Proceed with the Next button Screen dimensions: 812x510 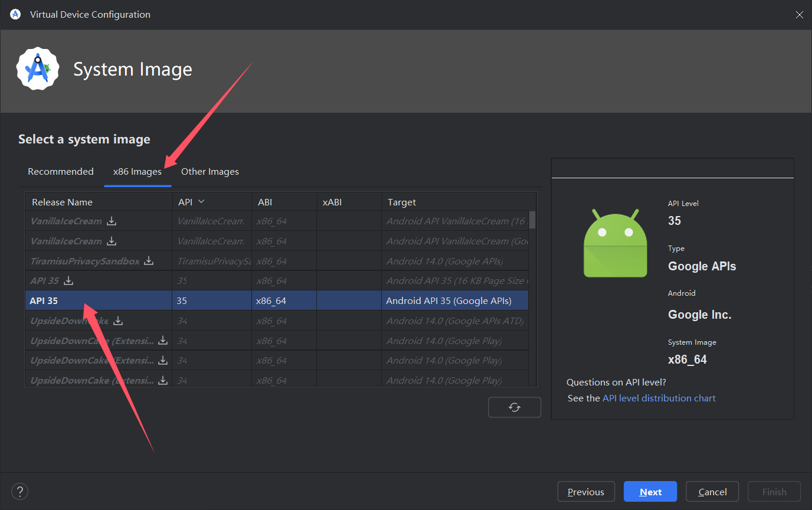(650, 492)
